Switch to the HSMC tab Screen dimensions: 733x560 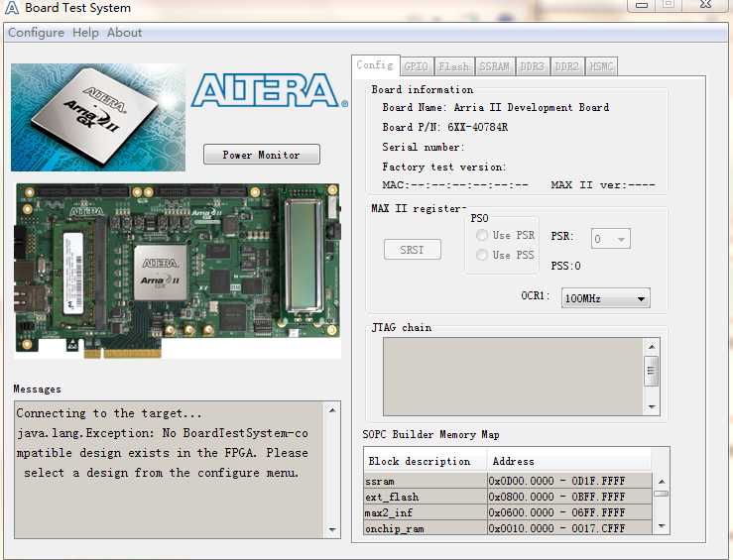point(601,66)
